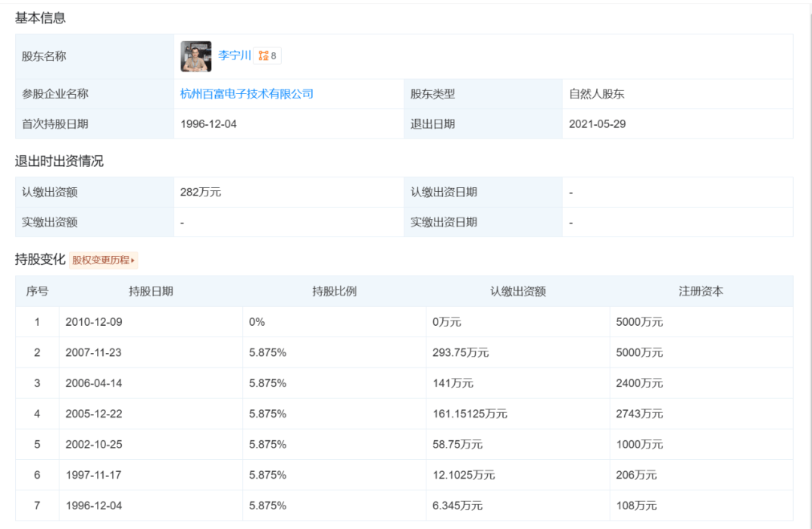This screenshot has height=529, width=812.
Task: Click the 293.75万元 subscribed capital cell
Action: (x=461, y=352)
